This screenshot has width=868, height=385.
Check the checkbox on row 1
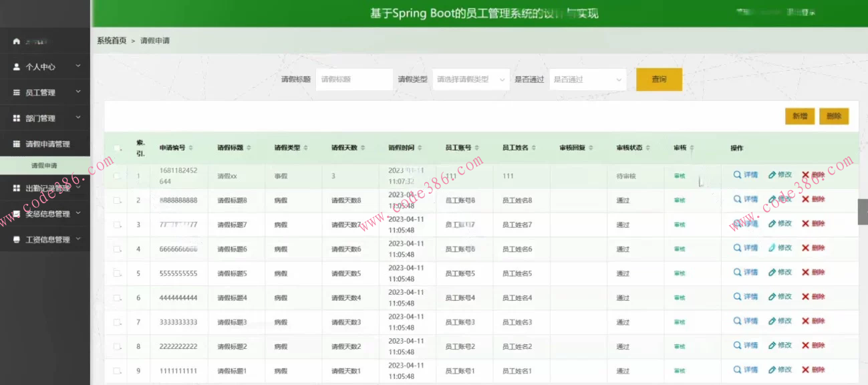pos(116,174)
